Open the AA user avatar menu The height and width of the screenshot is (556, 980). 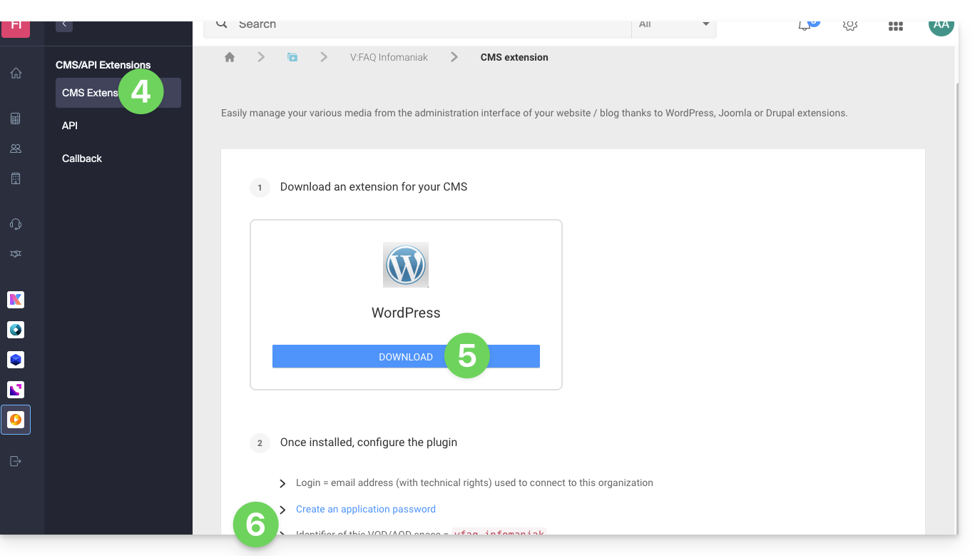click(941, 26)
